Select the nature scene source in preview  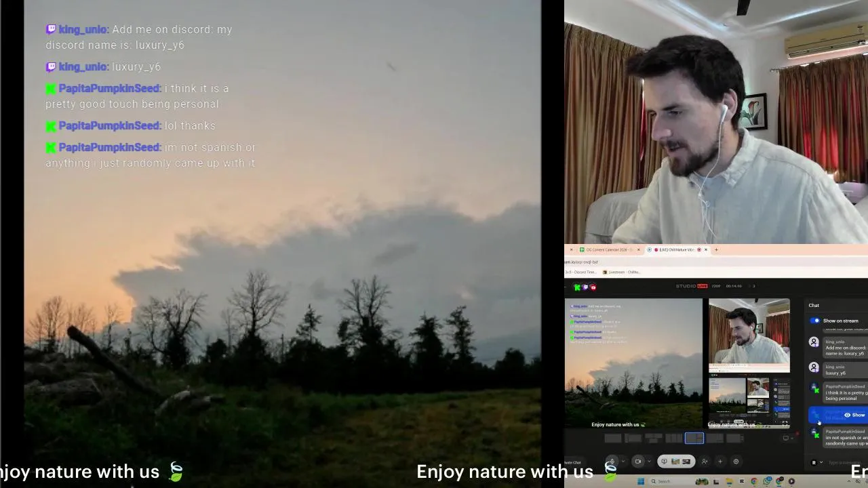pos(634,363)
